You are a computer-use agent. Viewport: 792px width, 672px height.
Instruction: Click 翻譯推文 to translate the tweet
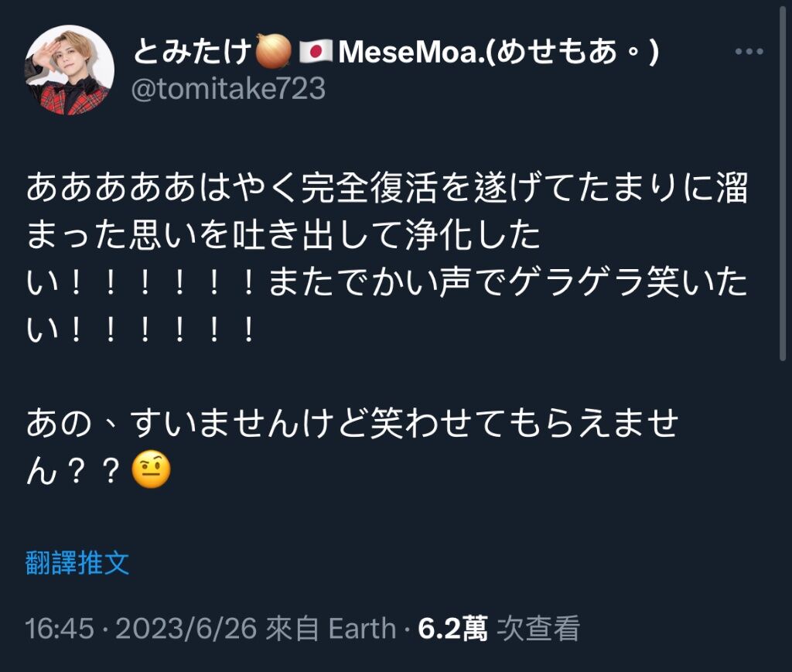77,562
